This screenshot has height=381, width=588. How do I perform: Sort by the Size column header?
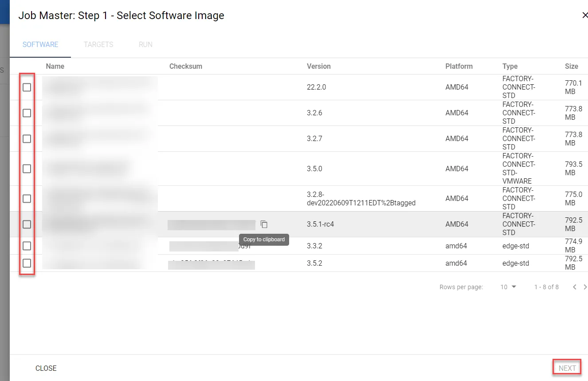[x=572, y=66]
